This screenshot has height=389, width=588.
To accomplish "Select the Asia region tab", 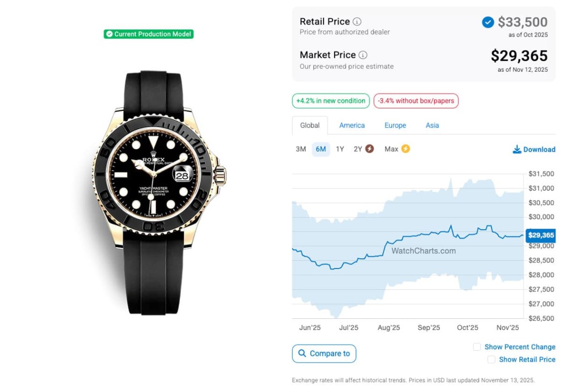I will pos(432,125).
